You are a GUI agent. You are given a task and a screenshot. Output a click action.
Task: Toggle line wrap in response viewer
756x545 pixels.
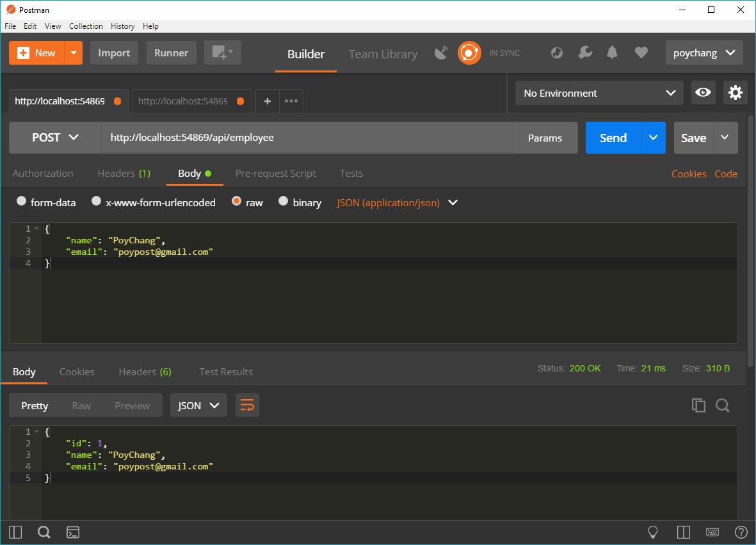(x=247, y=405)
